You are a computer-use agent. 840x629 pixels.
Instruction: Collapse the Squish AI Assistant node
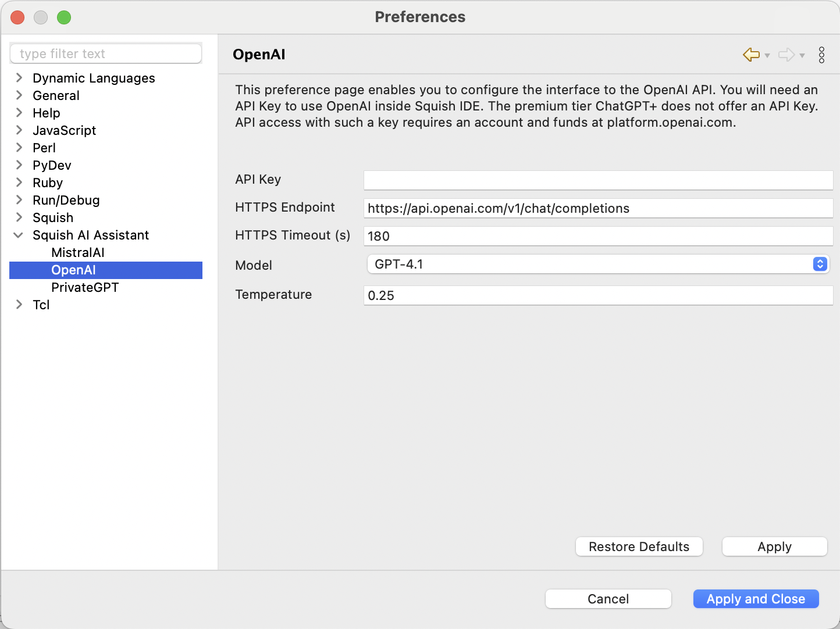pos(19,235)
